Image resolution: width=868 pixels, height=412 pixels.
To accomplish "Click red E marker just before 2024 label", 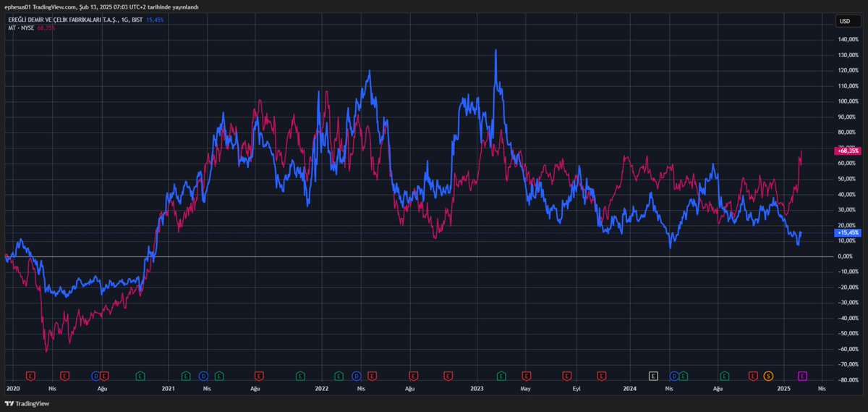I will pos(601,376).
